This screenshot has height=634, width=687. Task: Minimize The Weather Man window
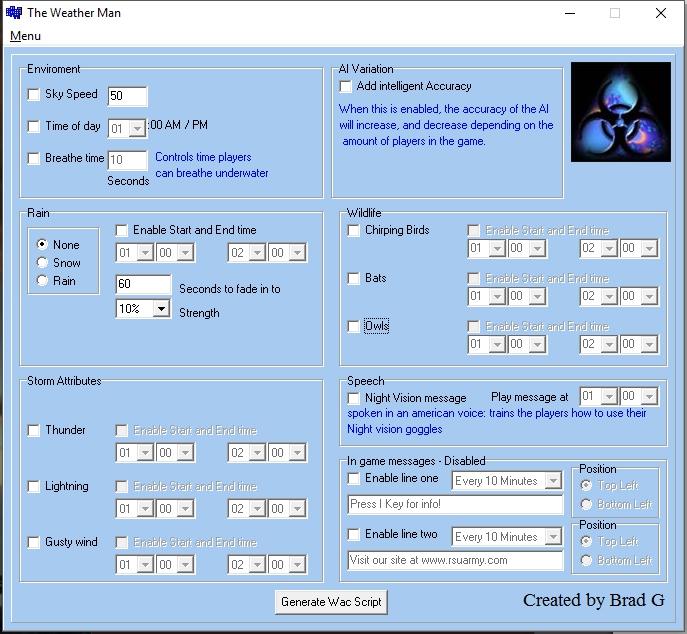click(570, 13)
